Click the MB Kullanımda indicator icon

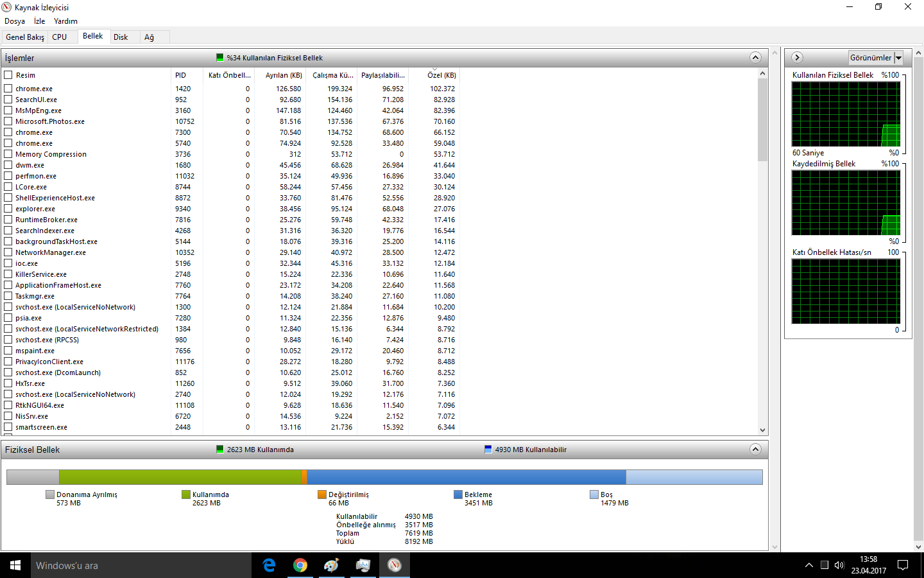(x=220, y=450)
